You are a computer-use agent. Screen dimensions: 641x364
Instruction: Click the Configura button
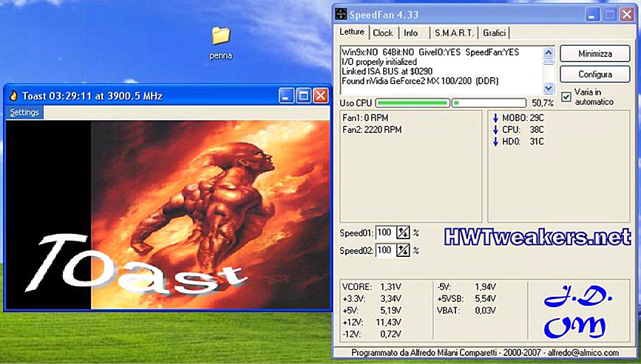coord(595,75)
